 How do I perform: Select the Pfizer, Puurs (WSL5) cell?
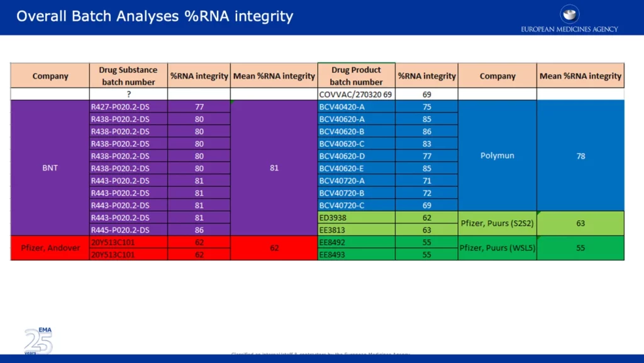(497, 248)
